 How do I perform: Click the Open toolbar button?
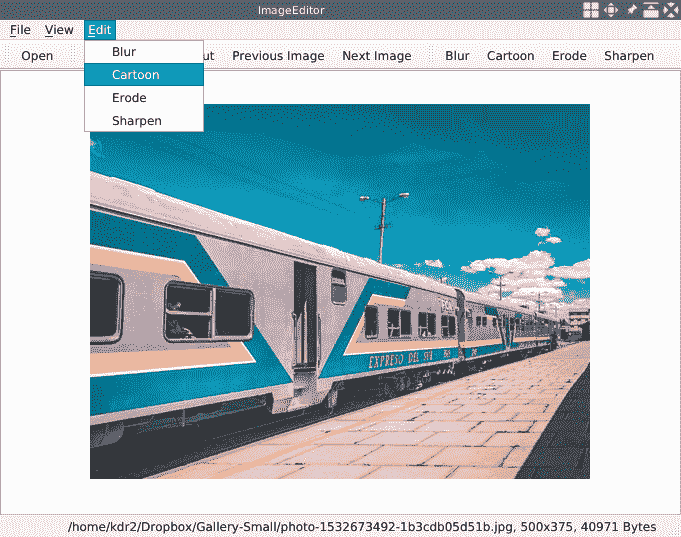(37, 56)
